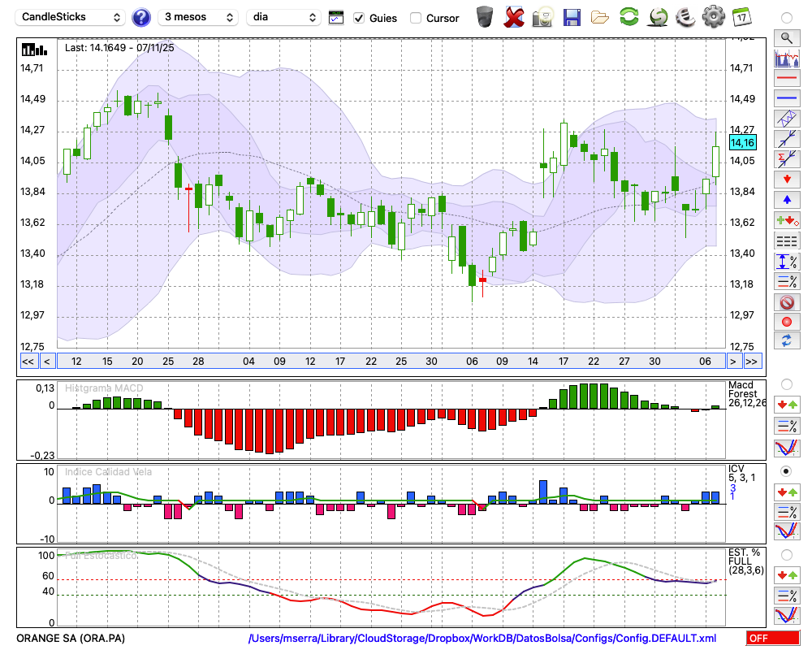
Task: Click the trash can icon in toolbar
Action: click(x=484, y=17)
